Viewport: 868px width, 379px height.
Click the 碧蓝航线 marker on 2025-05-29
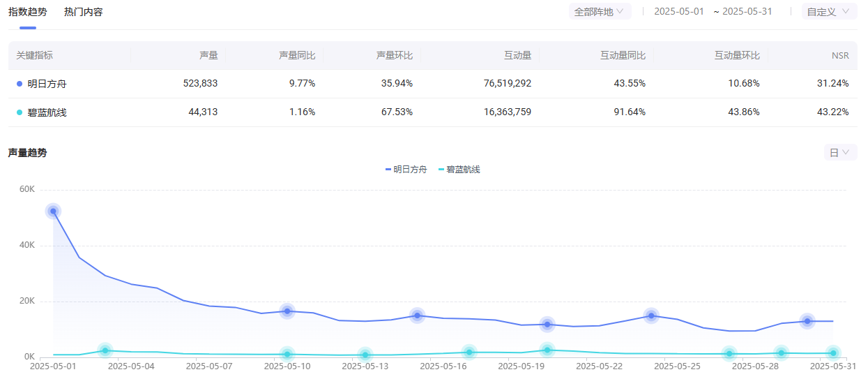coord(782,353)
